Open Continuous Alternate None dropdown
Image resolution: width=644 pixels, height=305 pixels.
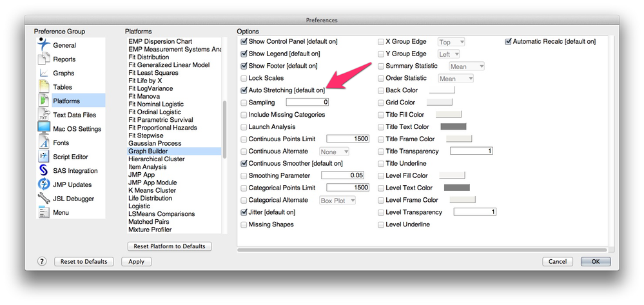point(335,152)
